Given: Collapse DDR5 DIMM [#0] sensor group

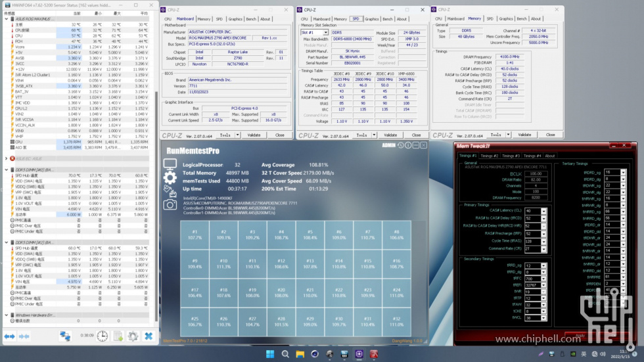Looking at the screenshot, I should (6, 170).
